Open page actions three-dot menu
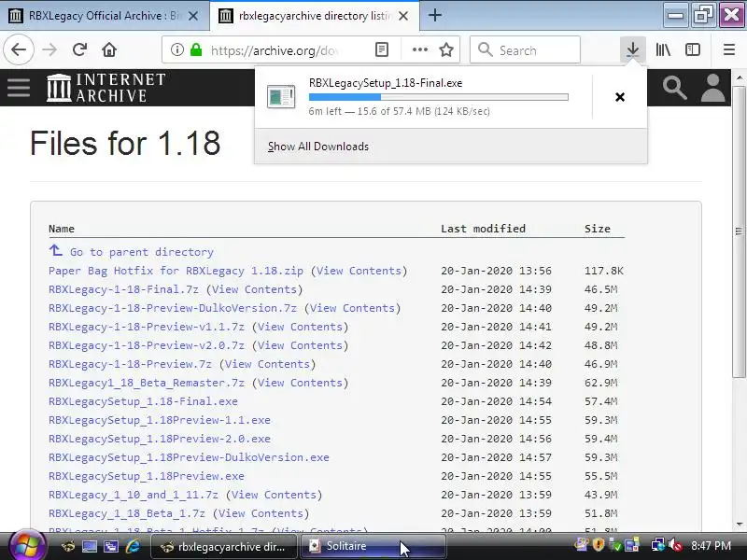Viewport: 747px width, 560px height. click(x=419, y=49)
